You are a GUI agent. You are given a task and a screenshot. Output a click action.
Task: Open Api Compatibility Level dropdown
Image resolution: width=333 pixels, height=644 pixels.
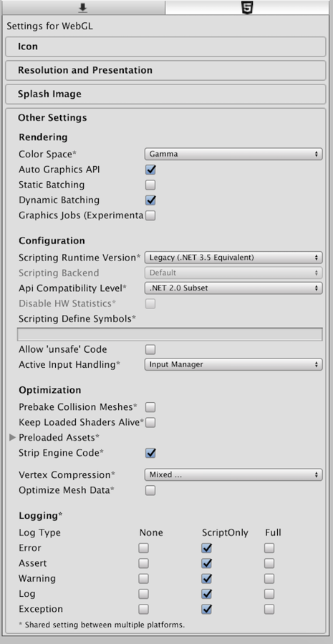click(x=233, y=288)
